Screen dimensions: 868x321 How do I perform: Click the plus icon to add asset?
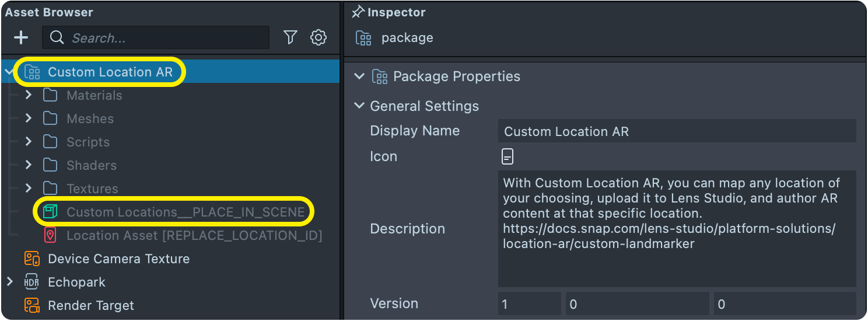click(x=21, y=38)
